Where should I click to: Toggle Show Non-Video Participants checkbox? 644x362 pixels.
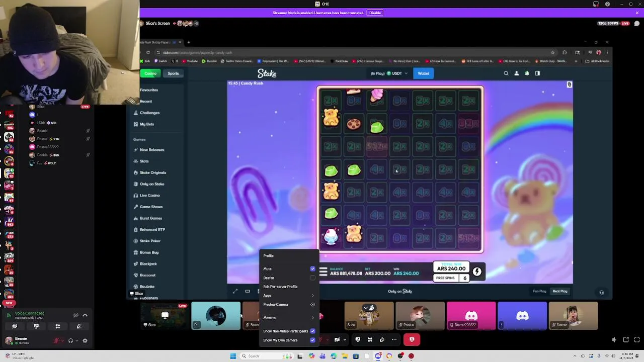[x=312, y=331]
